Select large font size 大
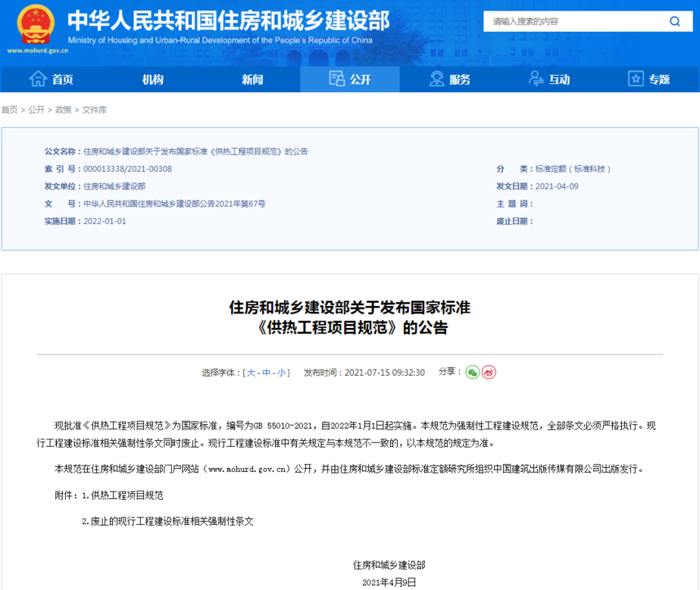Viewport: 700px width, 590px height. click(x=251, y=373)
